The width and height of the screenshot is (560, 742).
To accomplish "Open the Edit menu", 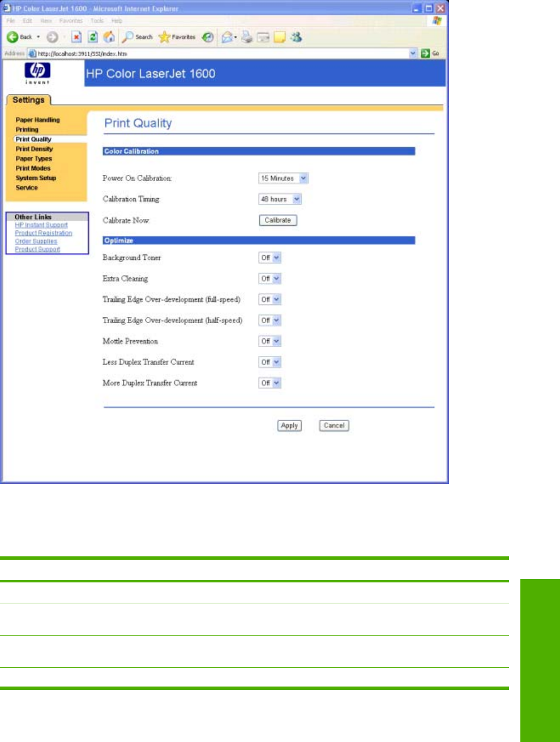I will click(x=27, y=20).
